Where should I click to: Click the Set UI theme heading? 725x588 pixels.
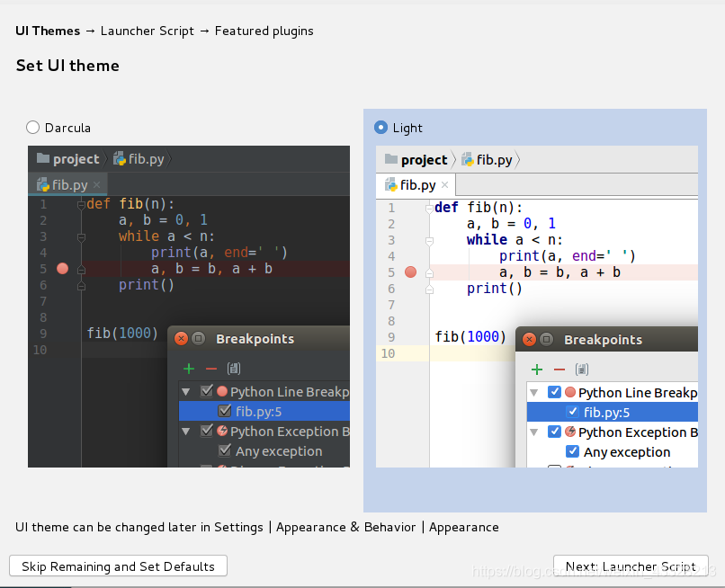[67, 66]
